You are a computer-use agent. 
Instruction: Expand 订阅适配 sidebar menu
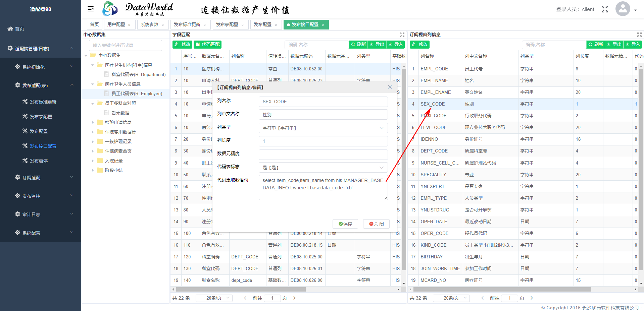pos(41,178)
